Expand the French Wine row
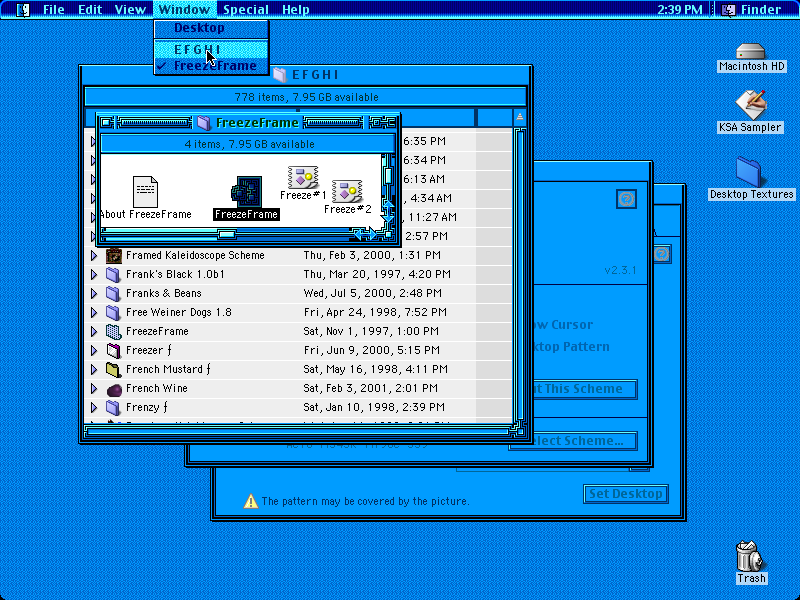This screenshot has width=800, height=600. tap(94, 389)
